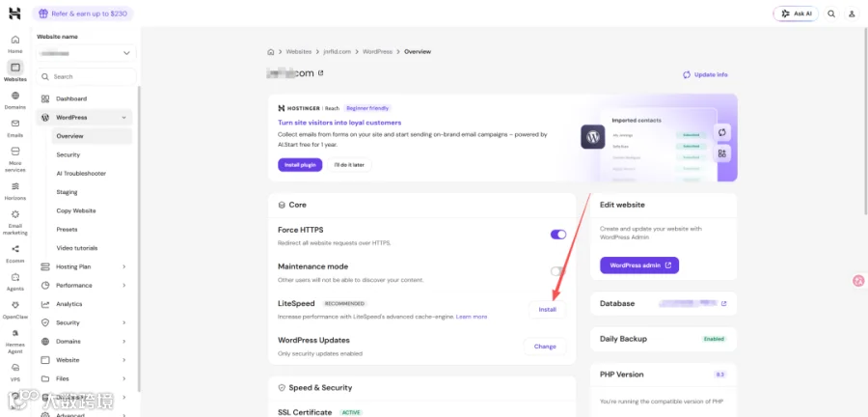Go to Websites in the breadcrumb
This screenshot has height=417, width=868.
(299, 51)
